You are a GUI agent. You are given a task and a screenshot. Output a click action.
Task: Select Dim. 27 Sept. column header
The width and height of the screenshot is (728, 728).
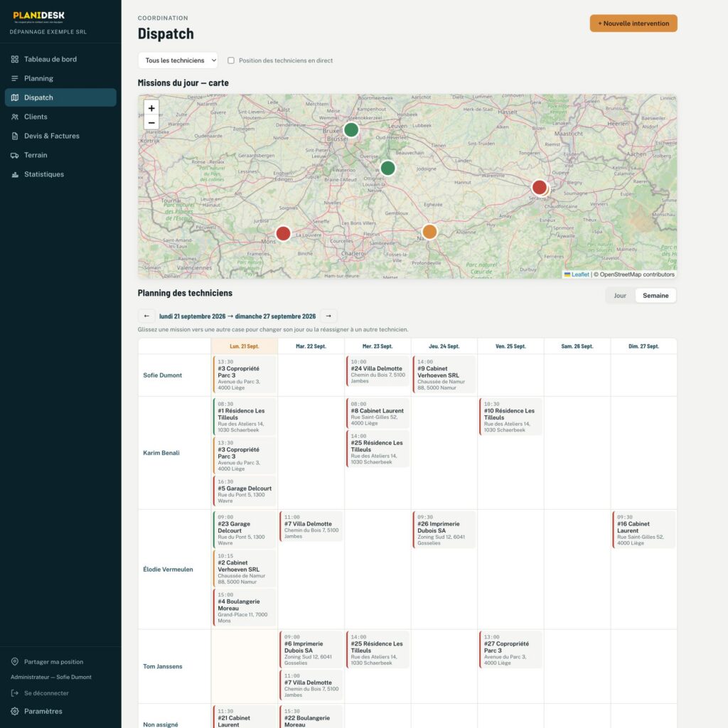643,346
